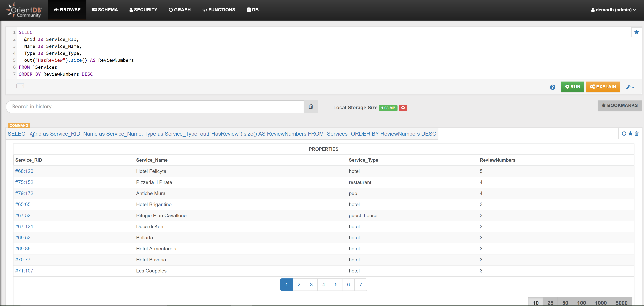The width and height of the screenshot is (644, 306).
Task: Select 50 results per page
Action: point(565,302)
